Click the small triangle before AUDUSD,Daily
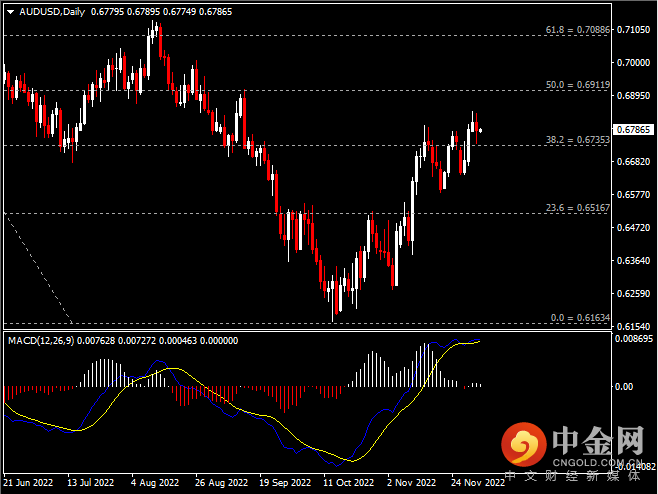This screenshot has height=494, width=658. [x=10, y=11]
